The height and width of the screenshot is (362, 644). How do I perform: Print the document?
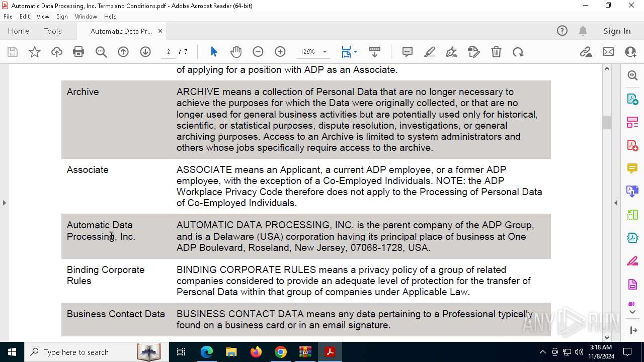pos(78,52)
